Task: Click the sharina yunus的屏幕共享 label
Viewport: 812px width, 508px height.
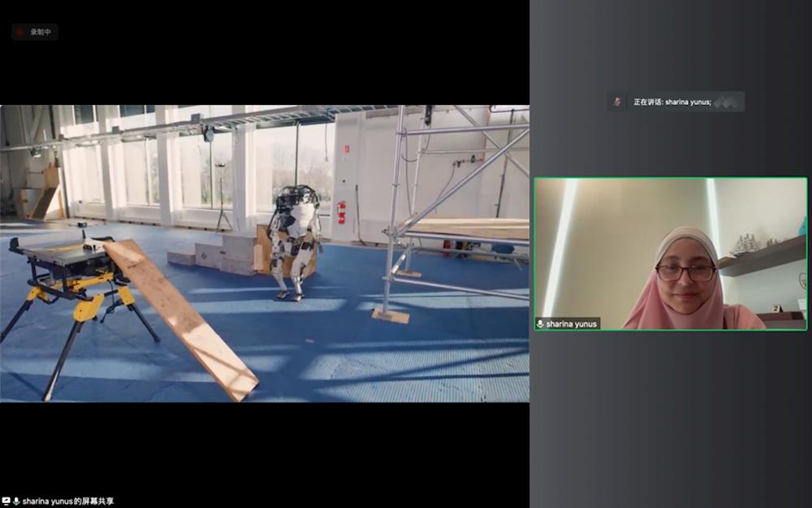Action: (68, 501)
